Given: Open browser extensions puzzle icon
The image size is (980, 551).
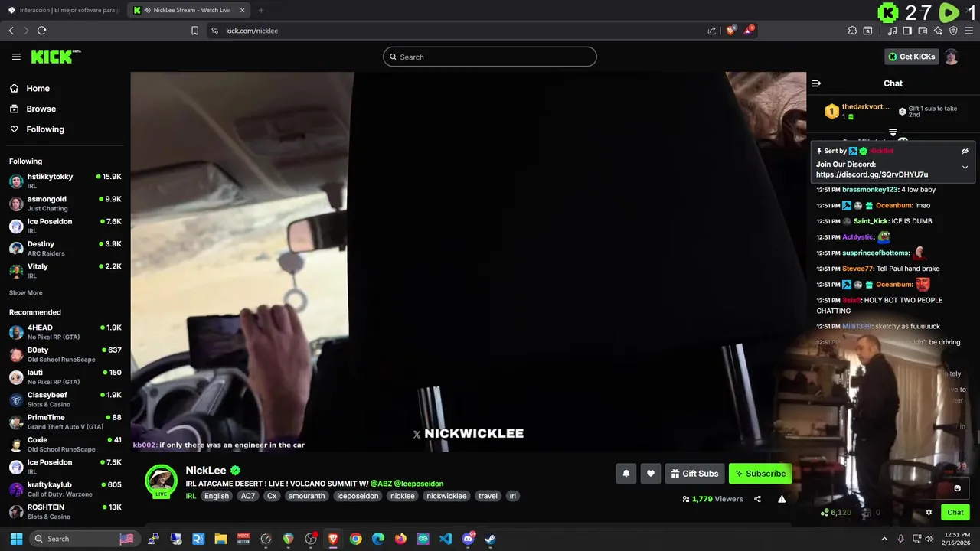Looking at the screenshot, I should pyautogui.click(x=852, y=31).
